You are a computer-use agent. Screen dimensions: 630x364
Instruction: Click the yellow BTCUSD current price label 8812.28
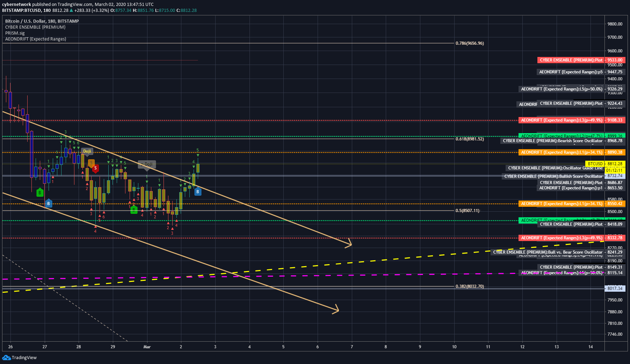(x=605, y=163)
